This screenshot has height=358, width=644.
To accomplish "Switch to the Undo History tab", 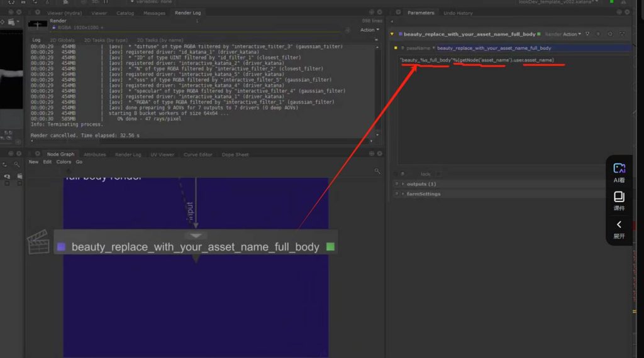I will 458,13.
